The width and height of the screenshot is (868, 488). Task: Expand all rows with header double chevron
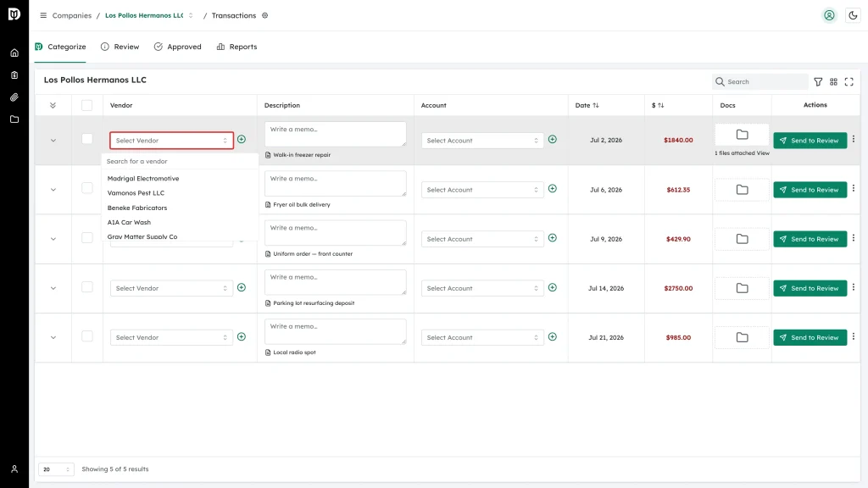53,105
